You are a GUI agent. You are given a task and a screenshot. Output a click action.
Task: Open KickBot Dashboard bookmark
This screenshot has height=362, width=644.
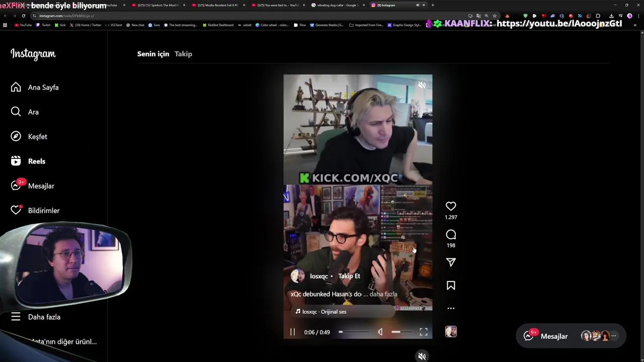pos(217,25)
